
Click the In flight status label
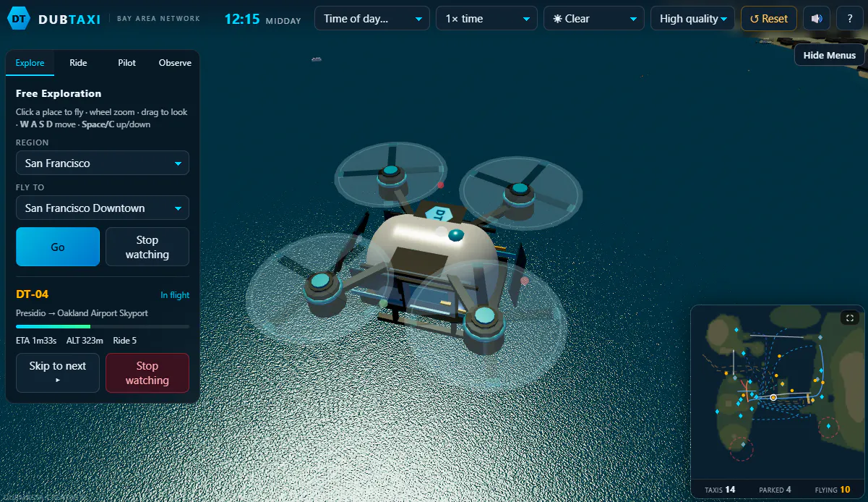175,295
